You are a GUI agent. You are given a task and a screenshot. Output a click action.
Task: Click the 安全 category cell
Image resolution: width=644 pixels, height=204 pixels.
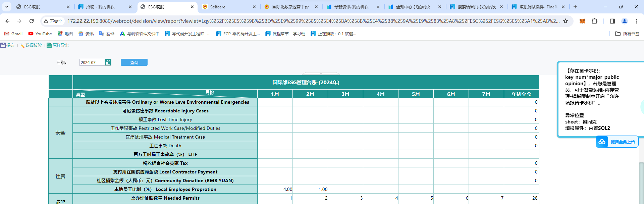60,133
